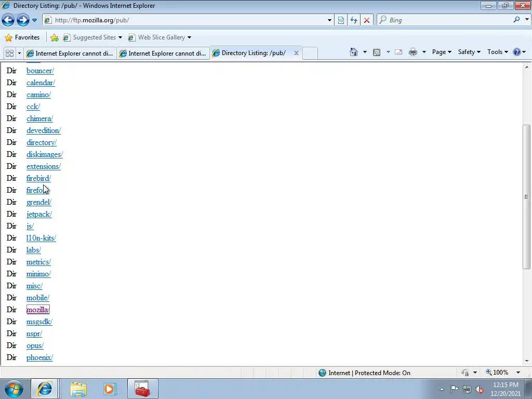Open the extensions/ directory link

(x=44, y=166)
